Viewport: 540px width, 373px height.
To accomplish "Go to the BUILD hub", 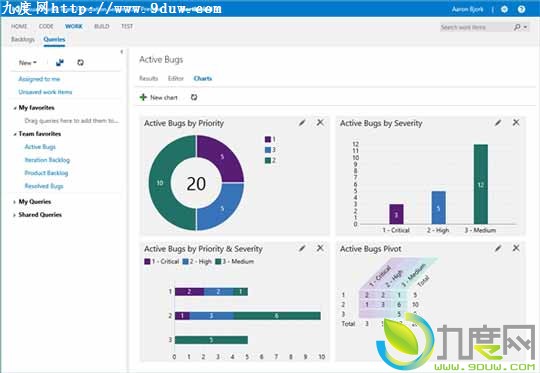I will point(102,26).
